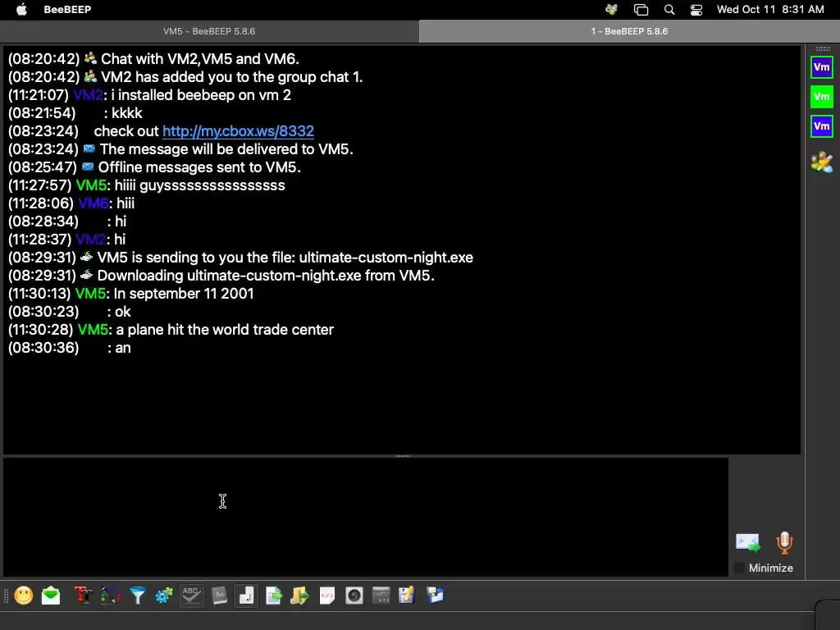Viewport: 840px width, 630px height.
Task: Click the camera screenshot icon
Action: pyautogui.click(x=354, y=596)
